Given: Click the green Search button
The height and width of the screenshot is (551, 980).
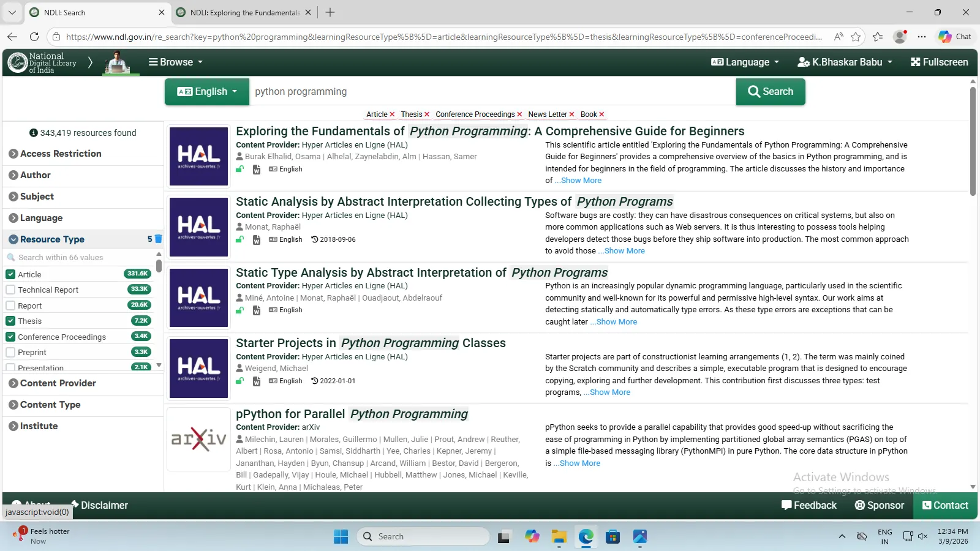Looking at the screenshot, I should pos(771,92).
